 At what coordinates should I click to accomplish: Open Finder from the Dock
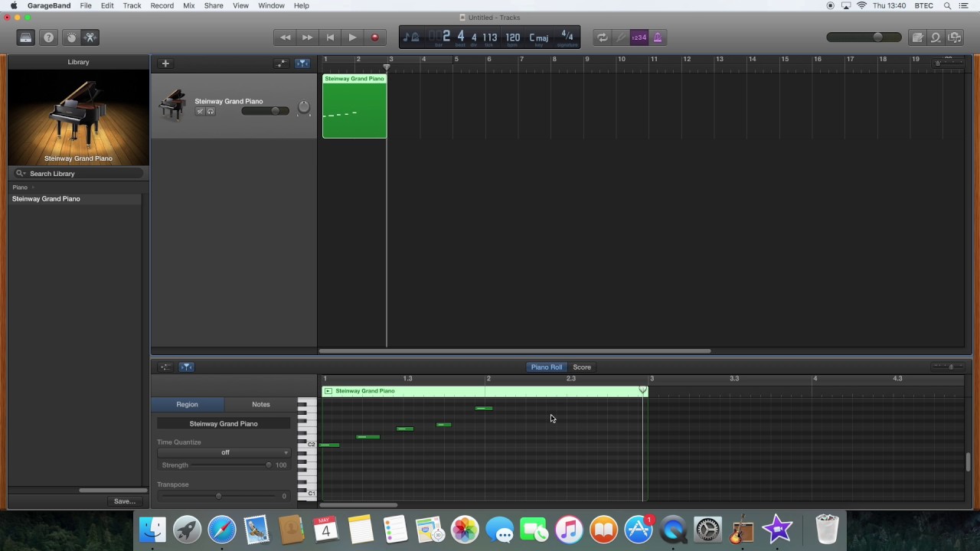[x=152, y=530]
